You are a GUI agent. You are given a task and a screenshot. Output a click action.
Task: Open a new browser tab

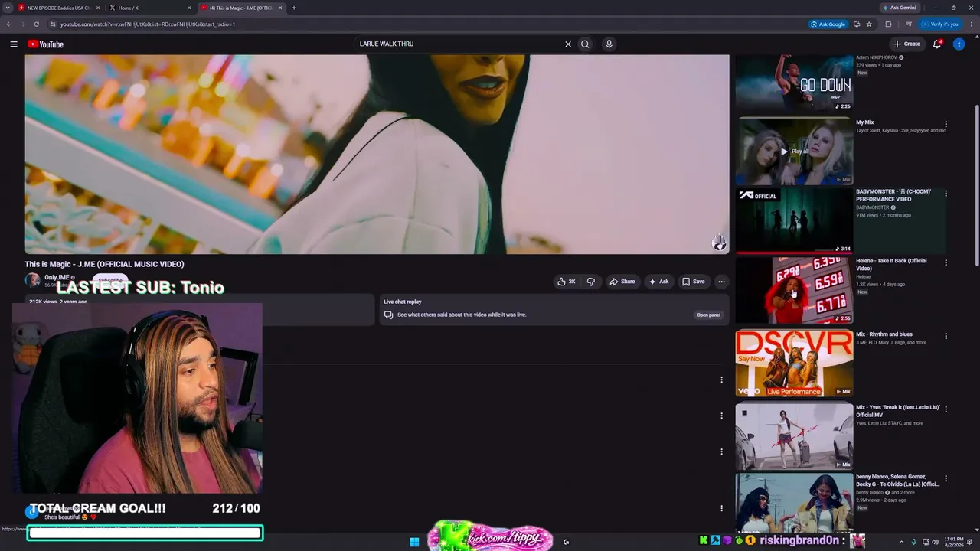(x=294, y=8)
